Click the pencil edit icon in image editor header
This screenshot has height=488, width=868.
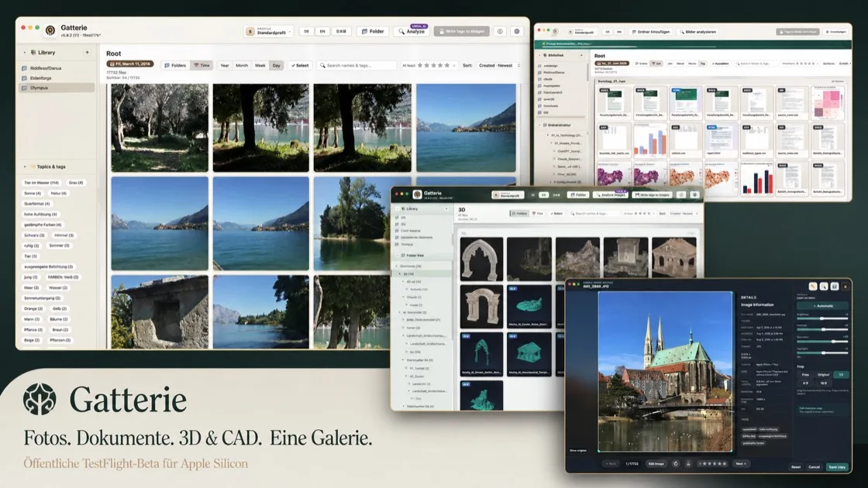click(x=813, y=286)
